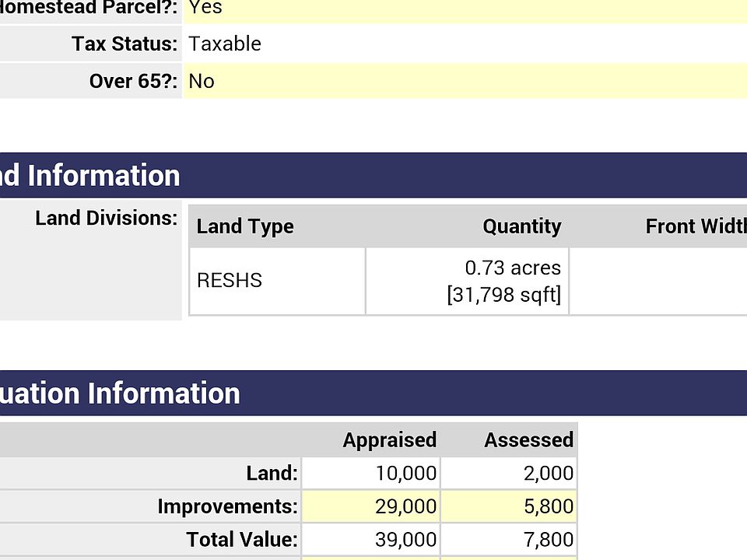Click the Land Type column header
Viewport: 747px width, 560px height.
click(245, 226)
